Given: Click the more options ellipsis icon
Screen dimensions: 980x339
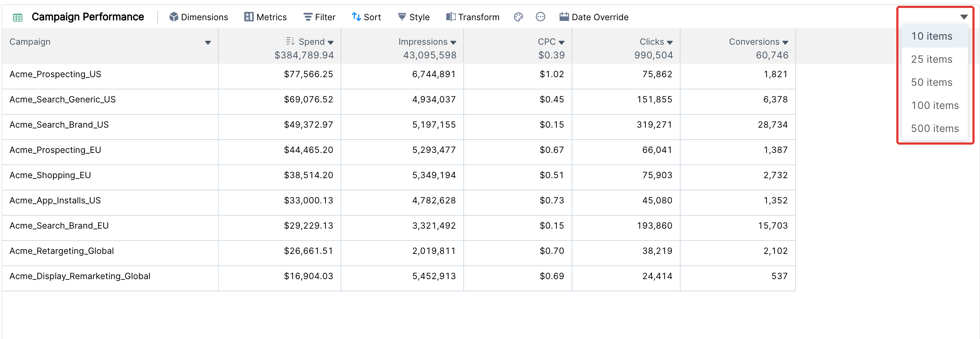Looking at the screenshot, I should coord(541,17).
